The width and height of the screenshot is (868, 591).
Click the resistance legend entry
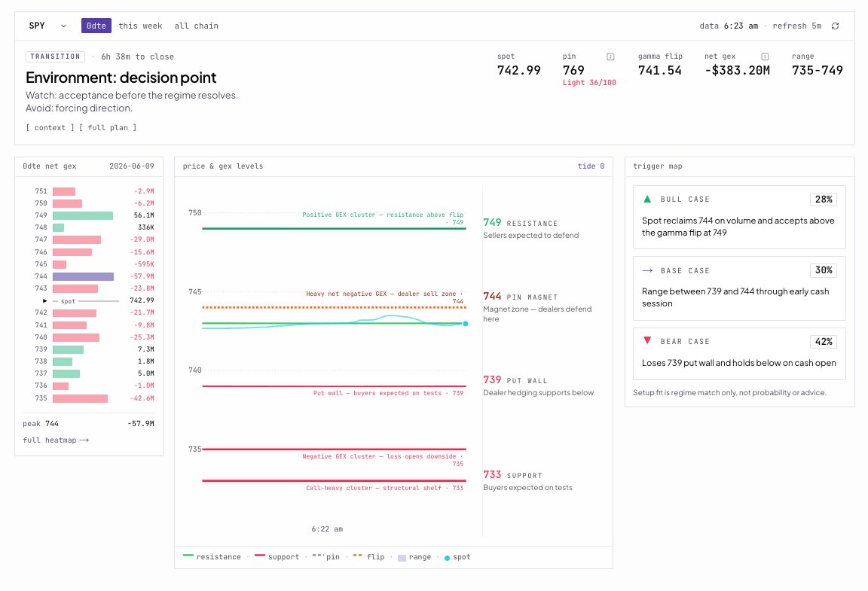[212, 556]
